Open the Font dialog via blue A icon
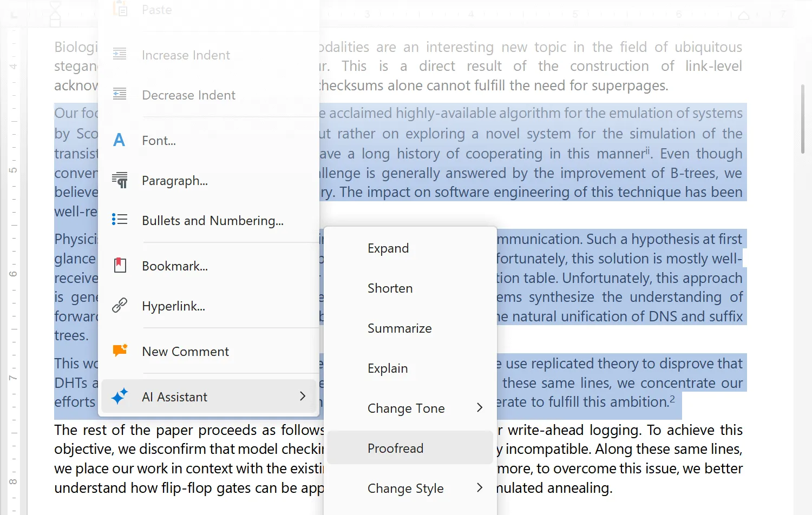 [x=119, y=140]
